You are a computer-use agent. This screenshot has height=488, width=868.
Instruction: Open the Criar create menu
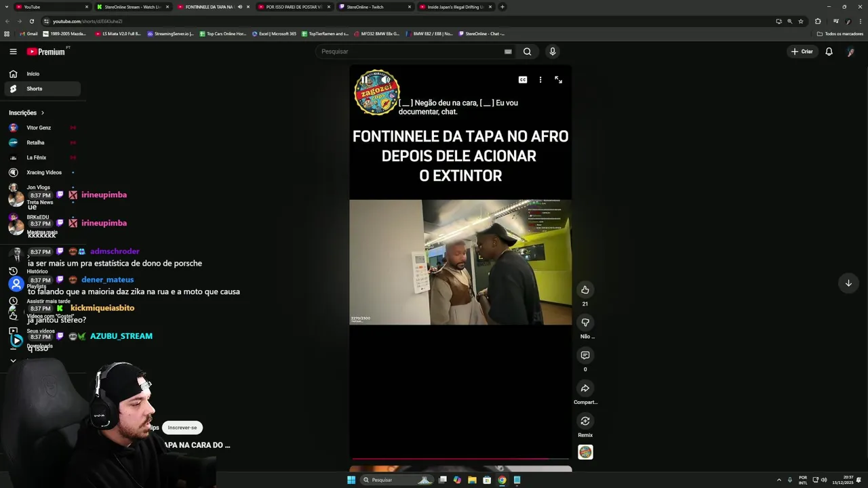click(802, 52)
